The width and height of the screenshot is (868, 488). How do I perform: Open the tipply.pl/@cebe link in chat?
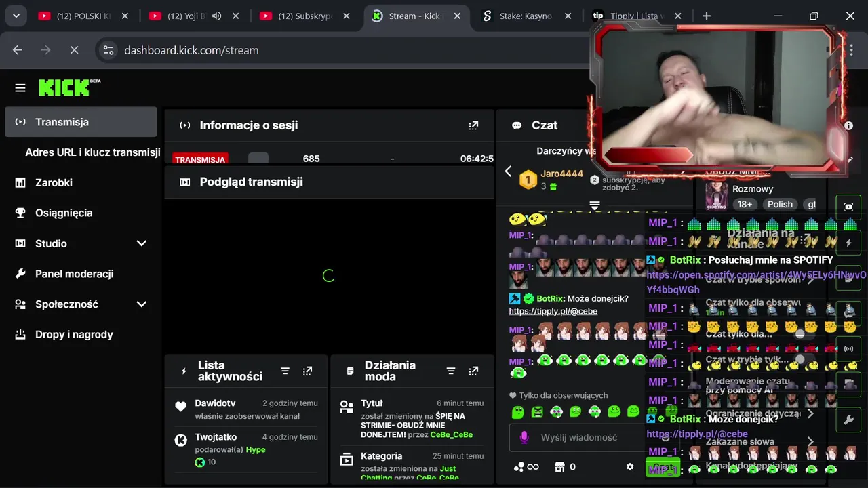(553, 311)
